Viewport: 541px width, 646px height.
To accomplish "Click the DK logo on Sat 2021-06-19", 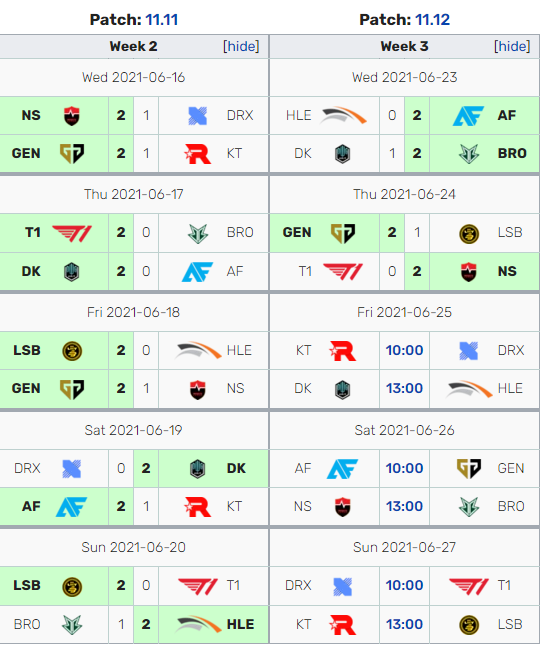I will tap(197, 469).
